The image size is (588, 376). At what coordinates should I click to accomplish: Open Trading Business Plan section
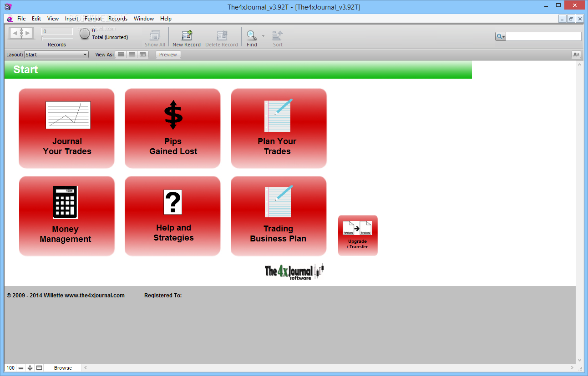(x=279, y=216)
